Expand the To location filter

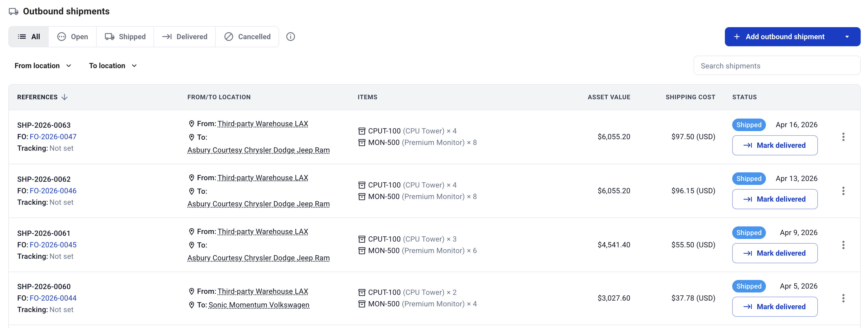[x=113, y=66]
